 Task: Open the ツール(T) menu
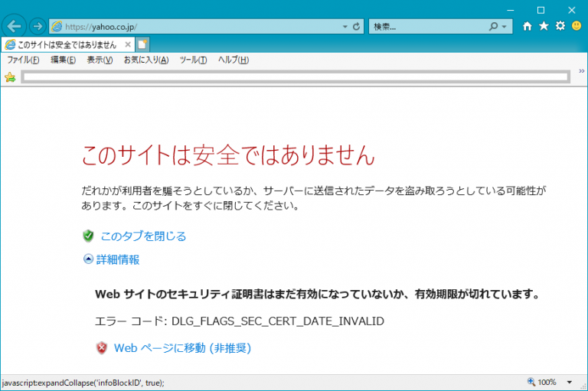[x=193, y=60]
